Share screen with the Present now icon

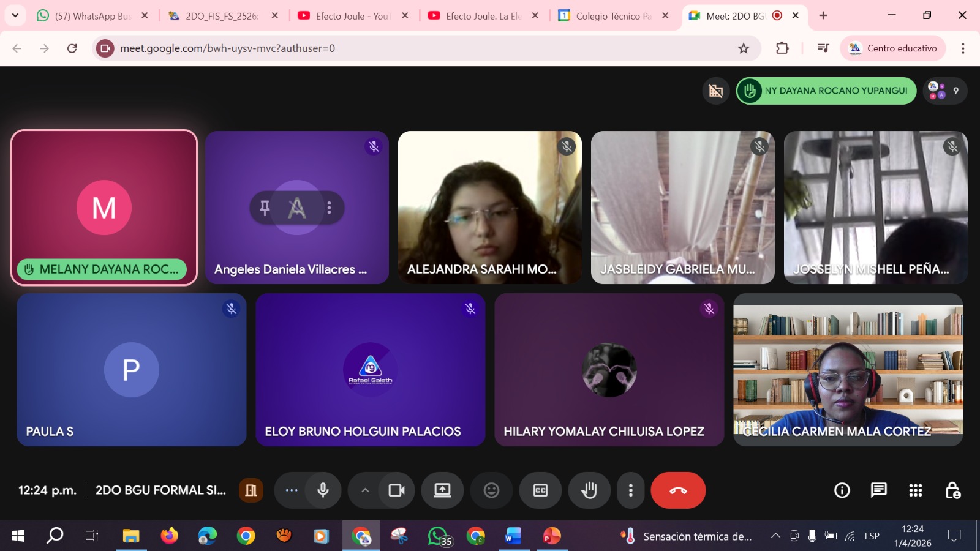[442, 490]
